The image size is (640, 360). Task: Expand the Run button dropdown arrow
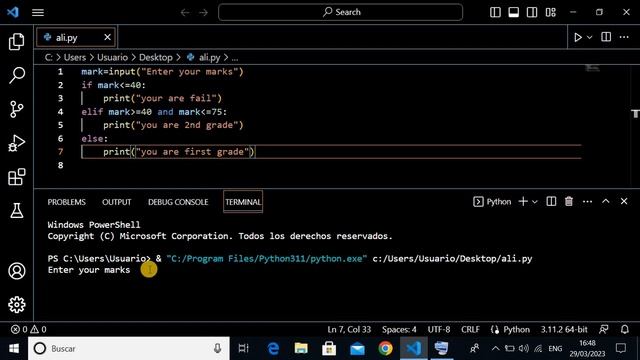point(589,38)
